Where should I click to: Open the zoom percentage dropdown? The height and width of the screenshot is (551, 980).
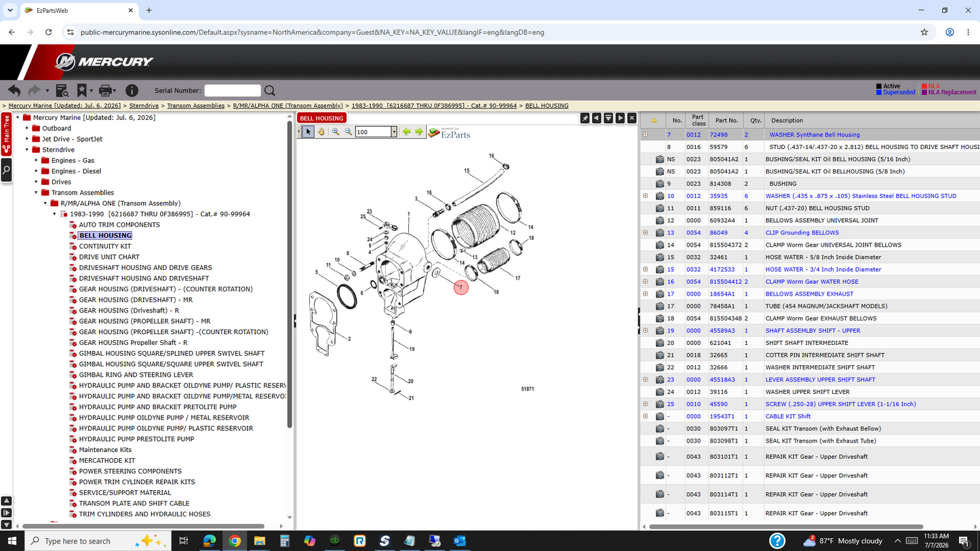click(x=393, y=131)
